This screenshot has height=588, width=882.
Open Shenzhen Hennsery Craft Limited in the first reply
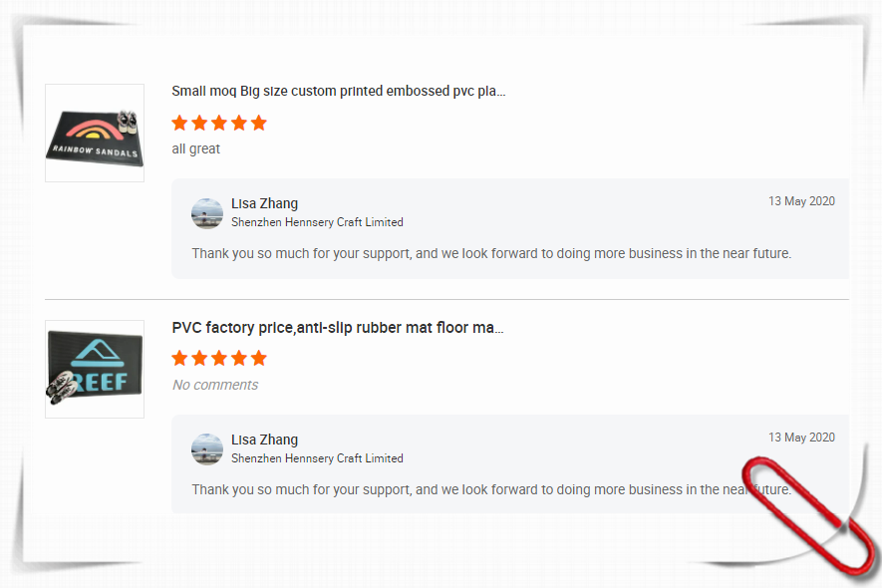tap(317, 222)
